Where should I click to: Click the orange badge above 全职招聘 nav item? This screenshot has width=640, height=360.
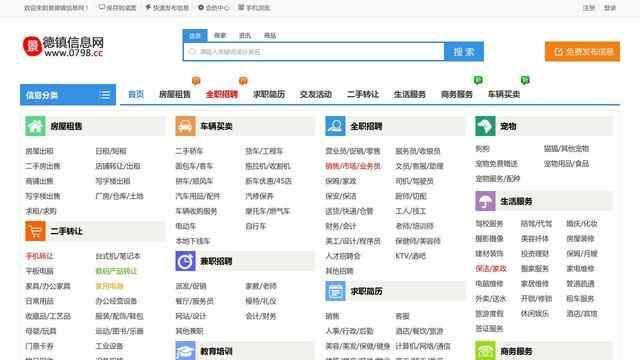click(243, 81)
